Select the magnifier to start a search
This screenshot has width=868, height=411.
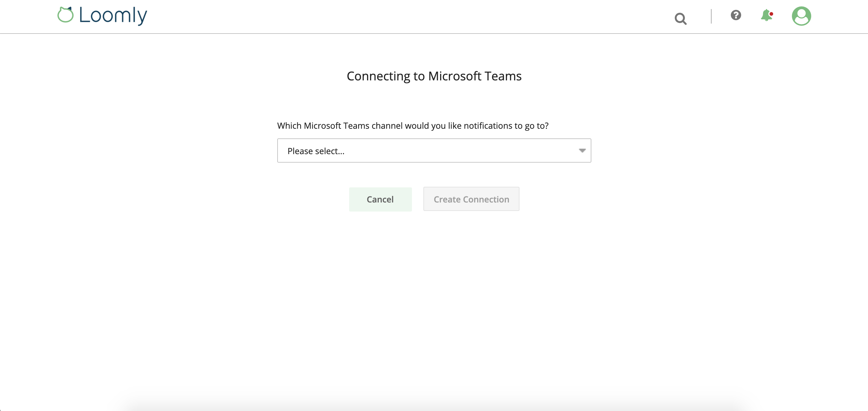coord(680,18)
